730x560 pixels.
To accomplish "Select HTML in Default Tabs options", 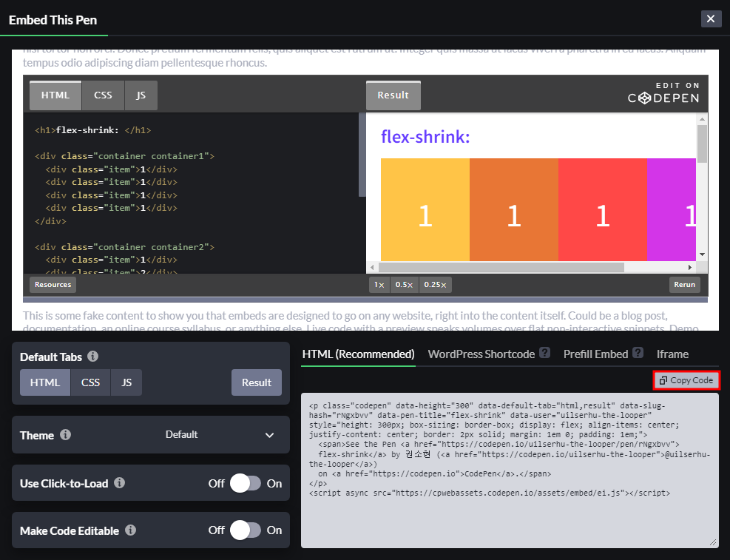I will [45, 382].
